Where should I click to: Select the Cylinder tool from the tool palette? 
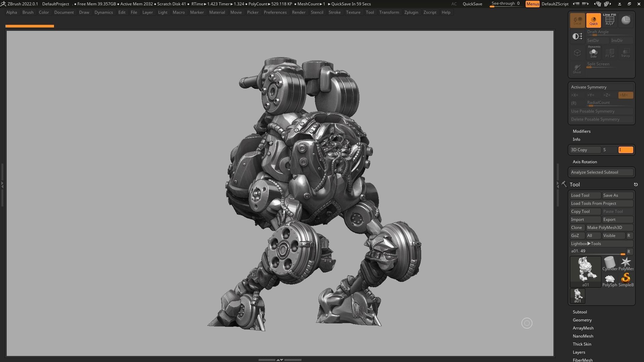609,263
